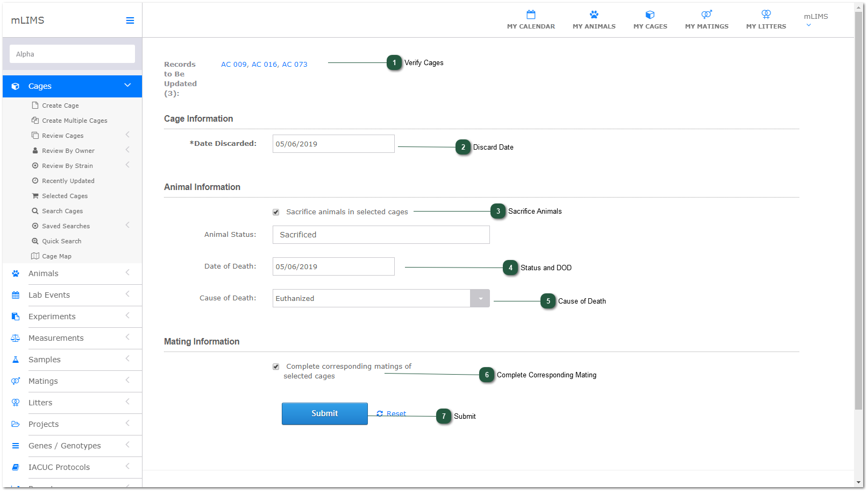Open the AC 016 cage record link
The width and height of the screenshot is (868, 492).
(265, 64)
